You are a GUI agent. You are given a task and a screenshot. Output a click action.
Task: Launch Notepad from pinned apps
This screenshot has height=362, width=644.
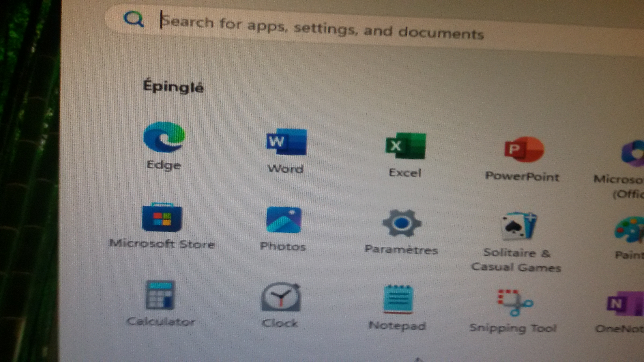tap(398, 299)
